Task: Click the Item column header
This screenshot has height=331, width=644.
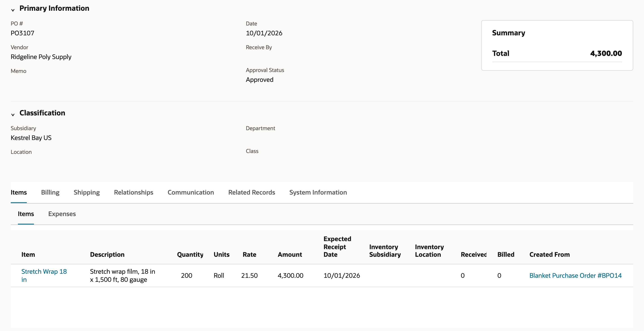Action: click(28, 255)
